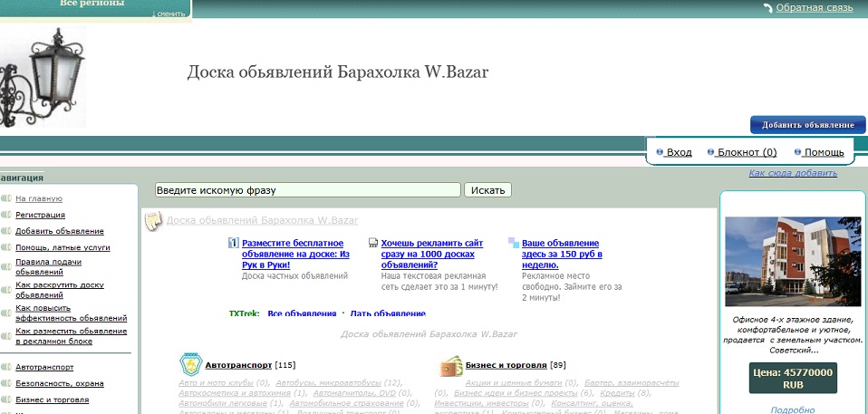Open the Все объявления TXTrek link

tap(302, 313)
